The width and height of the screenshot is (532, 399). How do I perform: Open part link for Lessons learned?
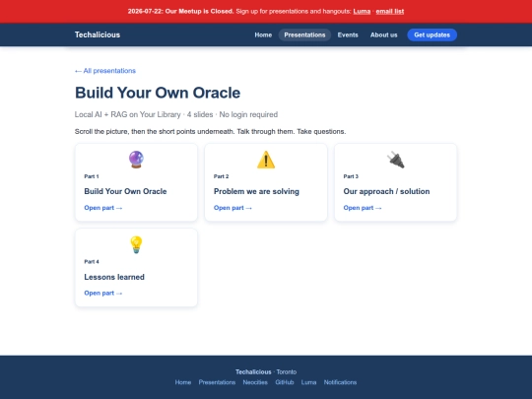coord(103,293)
